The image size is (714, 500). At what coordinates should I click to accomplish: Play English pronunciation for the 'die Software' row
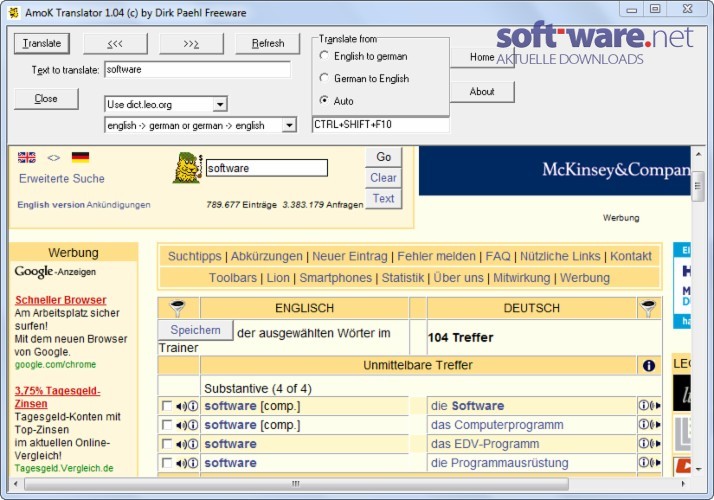pyautogui.click(x=181, y=406)
